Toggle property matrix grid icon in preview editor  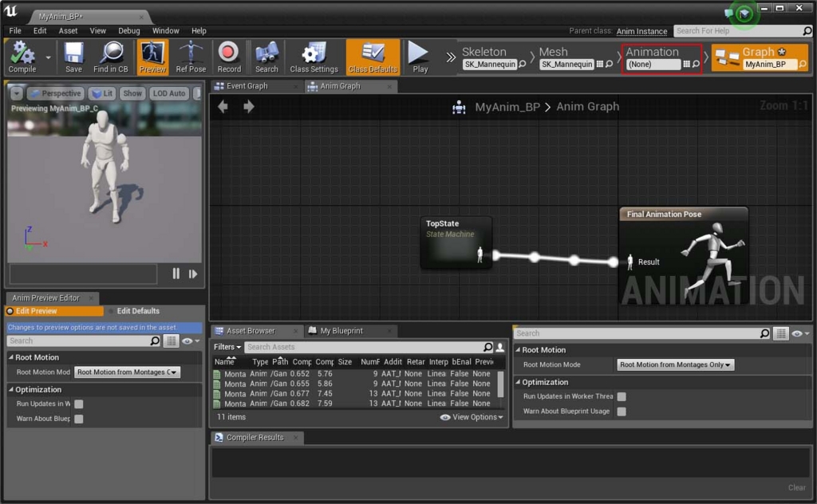pyautogui.click(x=171, y=341)
